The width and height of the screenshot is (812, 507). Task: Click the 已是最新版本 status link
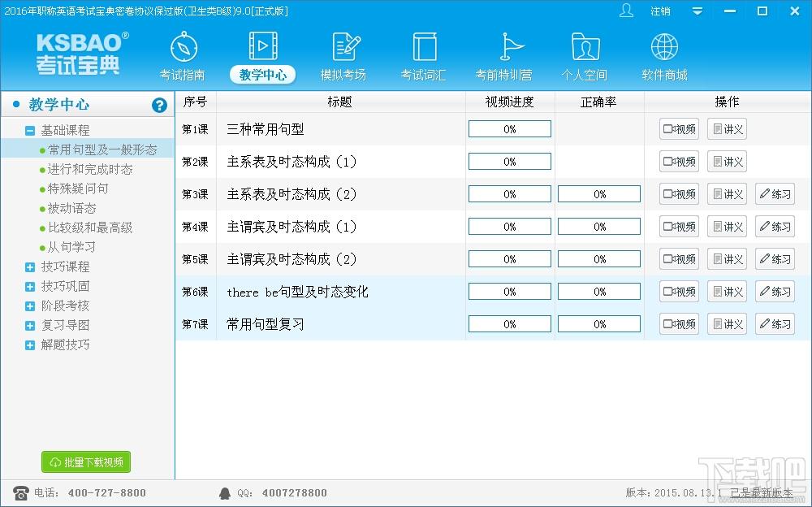(760, 492)
